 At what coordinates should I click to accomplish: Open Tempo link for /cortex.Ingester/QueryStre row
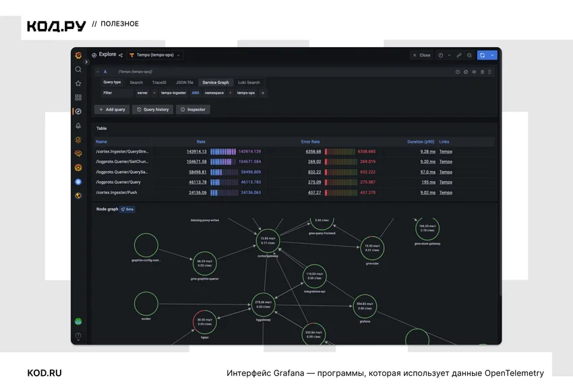pos(446,152)
